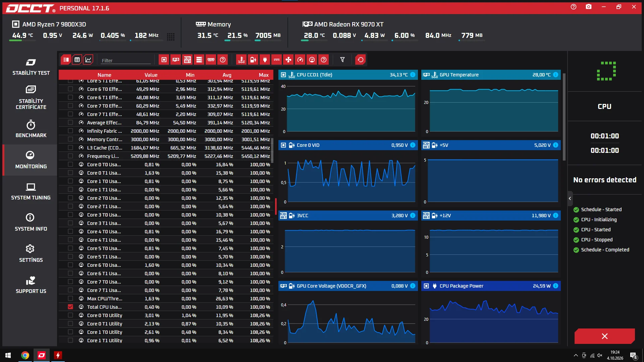
Task: Check the Max CPU/Thread usage checkbox
Action: [x=70, y=298]
